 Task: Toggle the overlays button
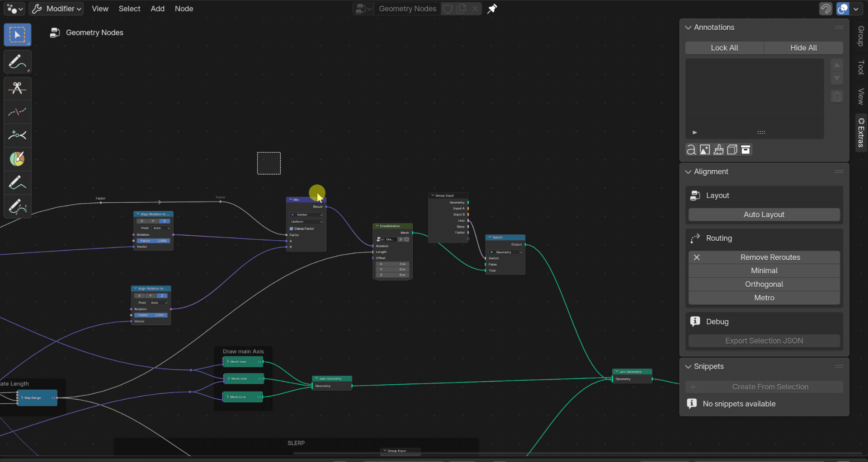point(843,9)
